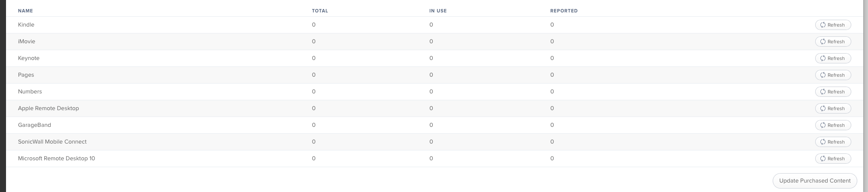Sort by the IN USE column header
This screenshot has width=868, height=192.
(438, 11)
